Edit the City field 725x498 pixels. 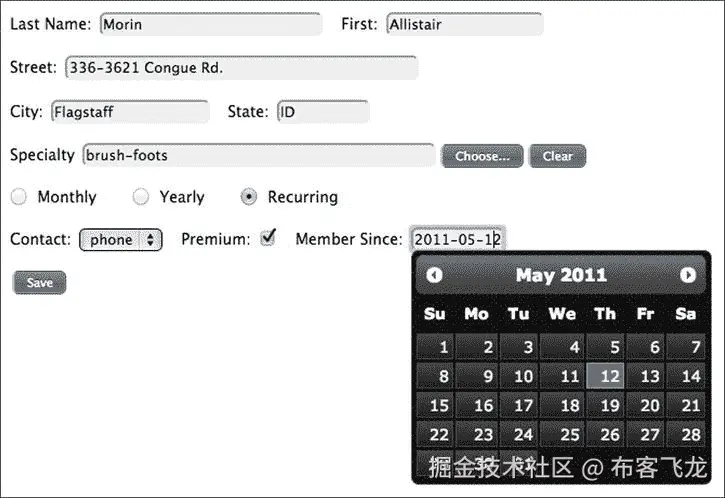(x=130, y=111)
